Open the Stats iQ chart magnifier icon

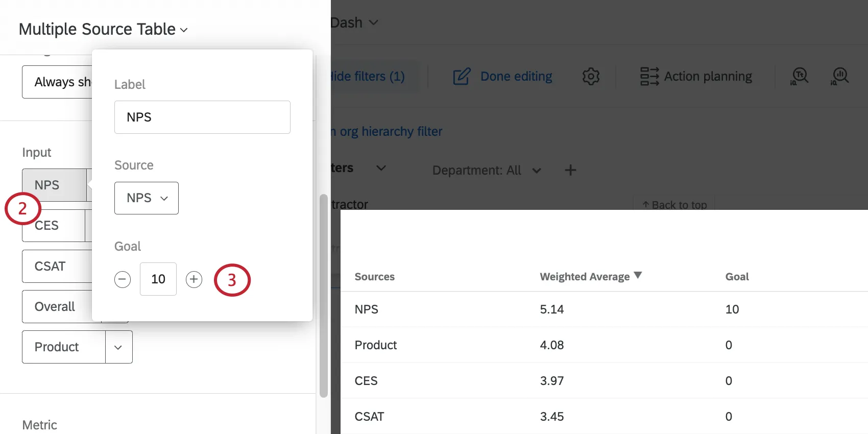pyautogui.click(x=840, y=77)
